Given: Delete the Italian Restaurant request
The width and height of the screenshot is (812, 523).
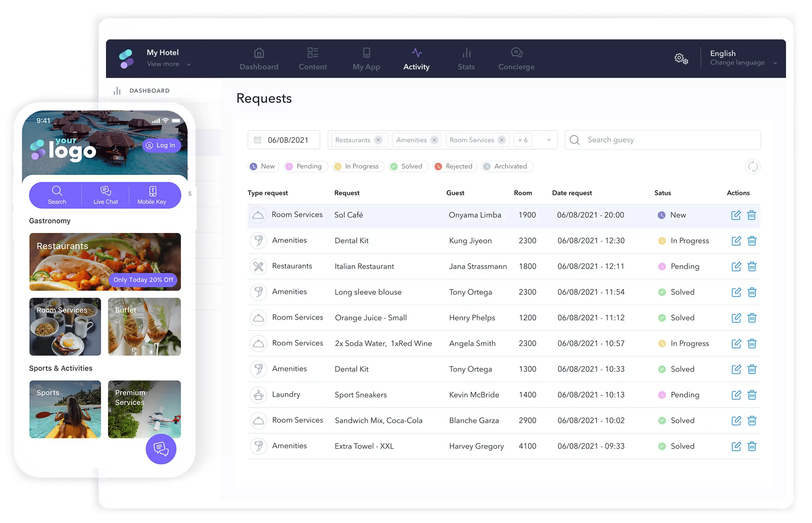Looking at the screenshot, I should click(752, 266).
